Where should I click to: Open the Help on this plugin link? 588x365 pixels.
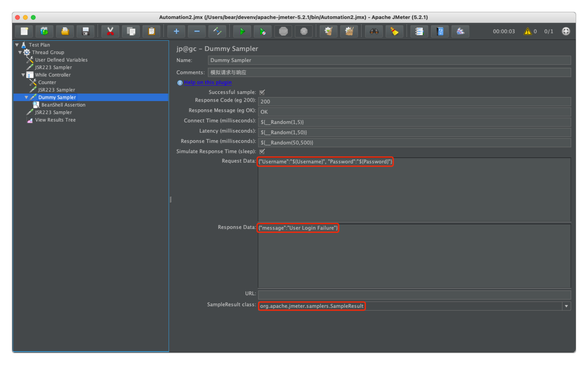click(208, 82)
